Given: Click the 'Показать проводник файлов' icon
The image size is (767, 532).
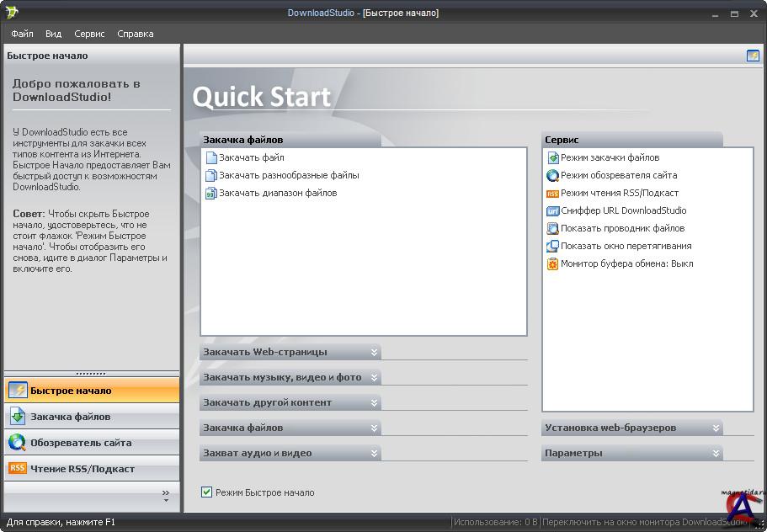Looking at the screenshot, I should 553,229.
